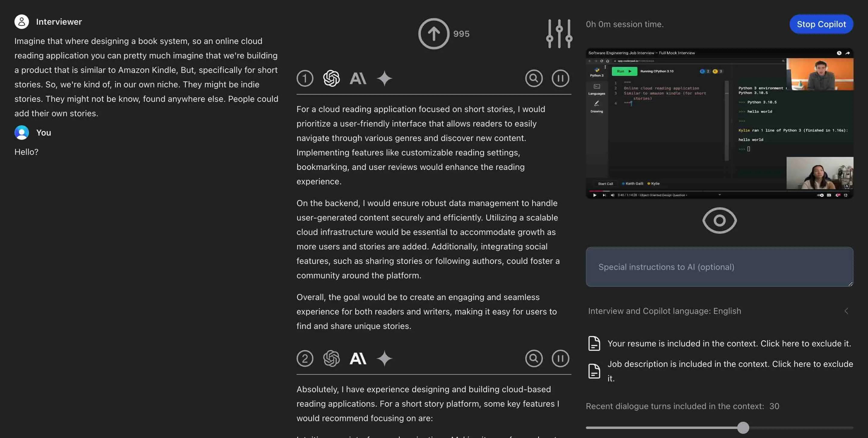The height and width of the screenshot is (438, 868).
Task: Click the sparkle/AI enhance icon in response 1
Action: coord(385,78)
